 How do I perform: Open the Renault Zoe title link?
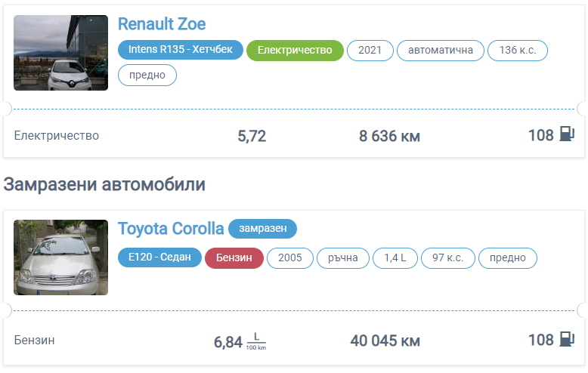point(162,24)
